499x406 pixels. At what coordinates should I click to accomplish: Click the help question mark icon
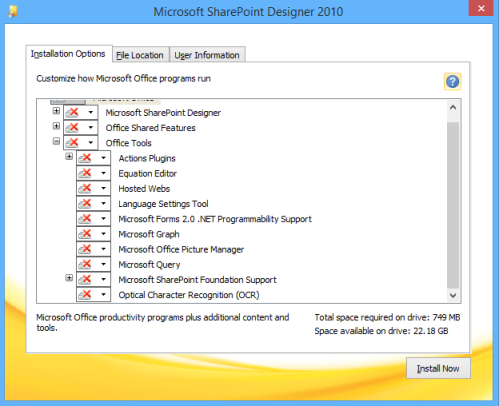point(452,82)
